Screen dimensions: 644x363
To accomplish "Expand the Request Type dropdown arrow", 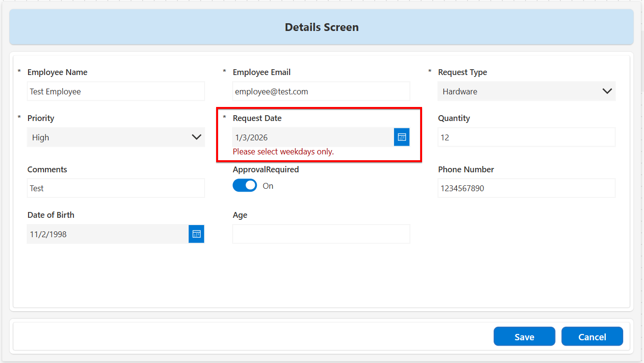I will [607, 91].
